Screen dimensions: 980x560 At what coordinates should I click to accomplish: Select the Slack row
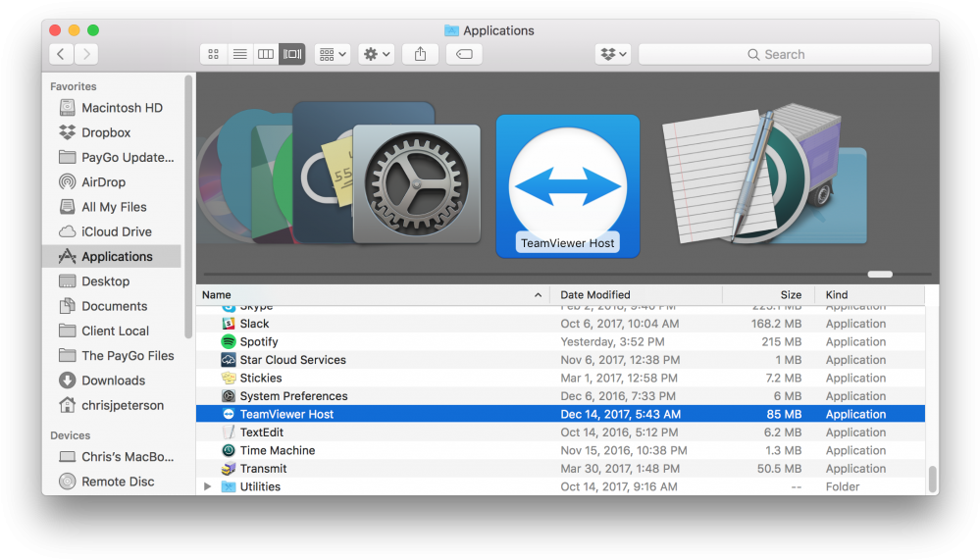560,324
